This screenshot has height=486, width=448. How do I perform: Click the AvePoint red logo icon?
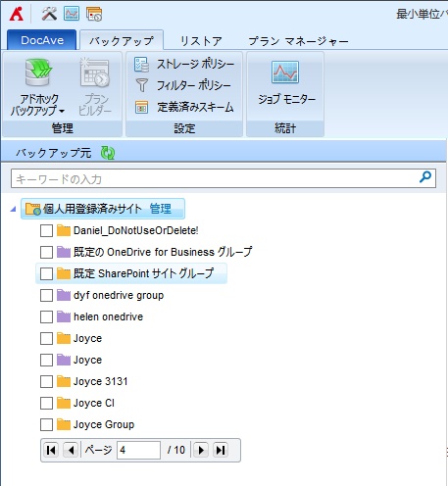click(17, 14)
